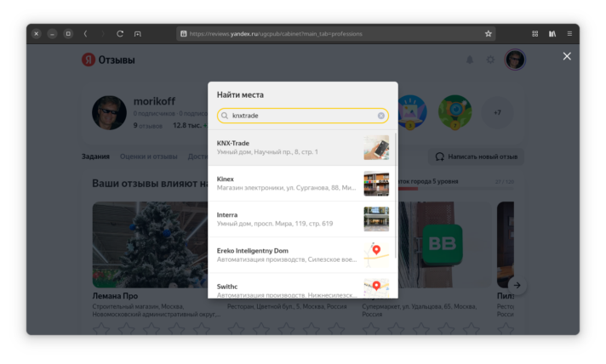Show next cards with arrow button
This screenshot has width=606, height=364.
(x=517, y=286)
